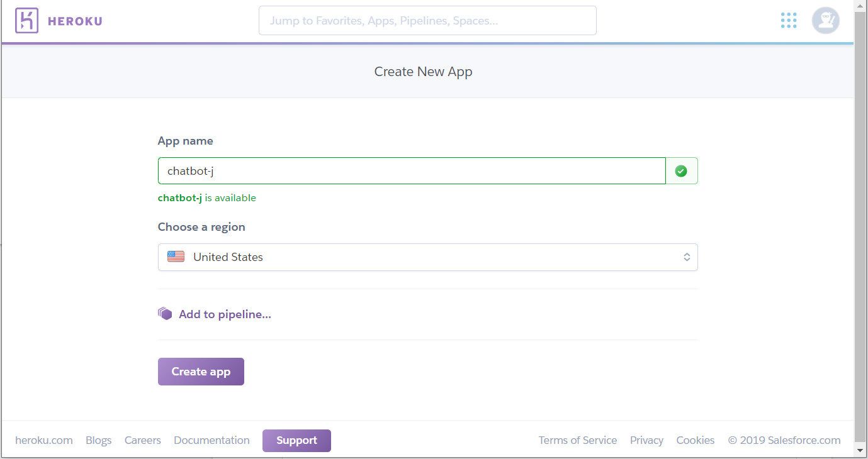Click the United States flag icon
This screenshot has width=868, height=459.
click(176, 257)
